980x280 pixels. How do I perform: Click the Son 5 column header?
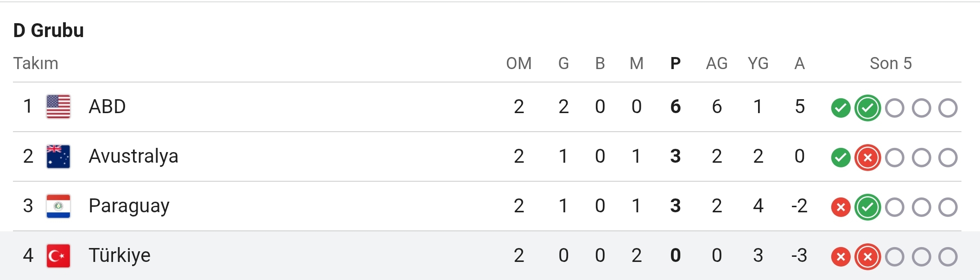(891, 64)
